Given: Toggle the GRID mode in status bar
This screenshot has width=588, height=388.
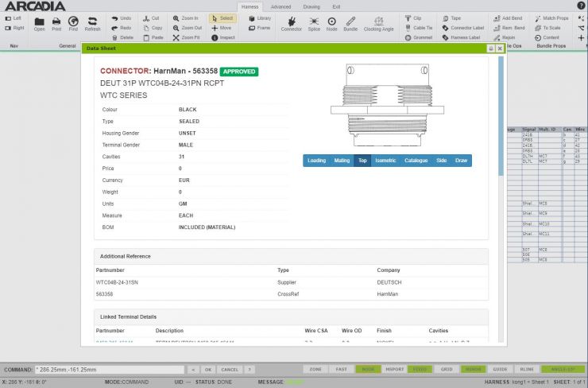Looking at the screenshot, I should pos(447,369).
